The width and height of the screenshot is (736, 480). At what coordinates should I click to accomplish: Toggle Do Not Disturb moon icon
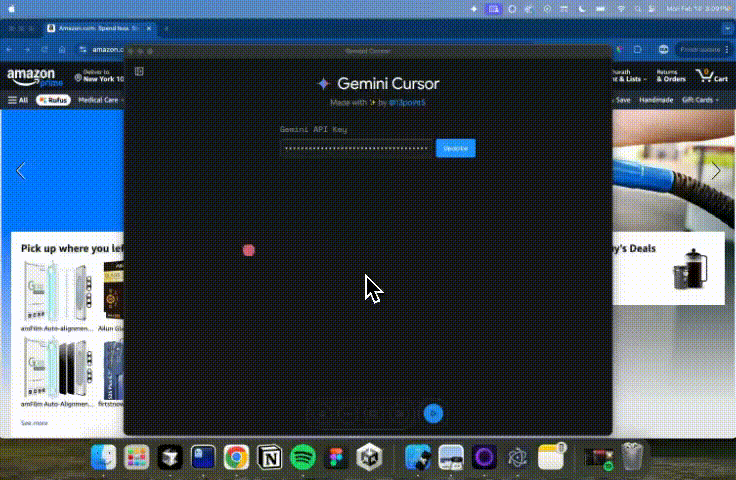pyautogui.click(x=582, y=9)
